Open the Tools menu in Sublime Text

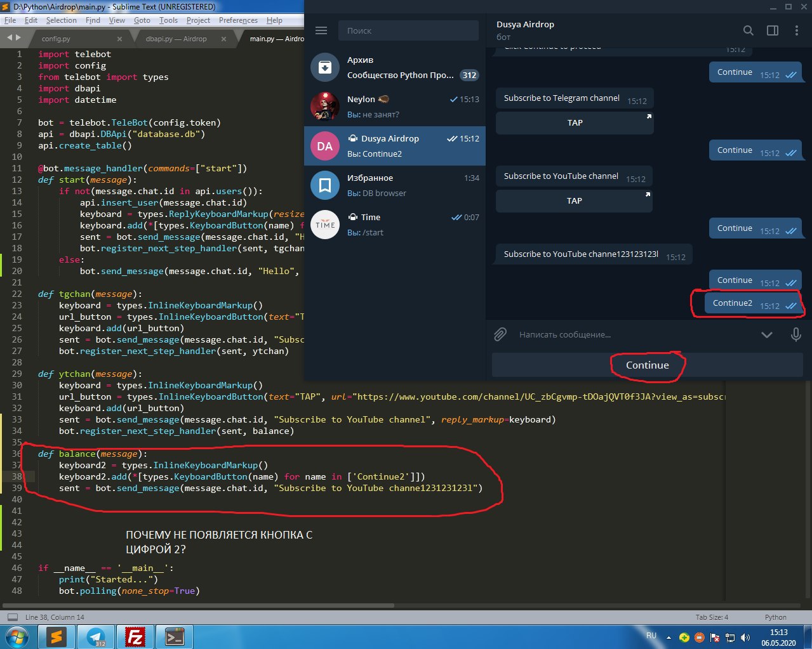pos(168,20)
